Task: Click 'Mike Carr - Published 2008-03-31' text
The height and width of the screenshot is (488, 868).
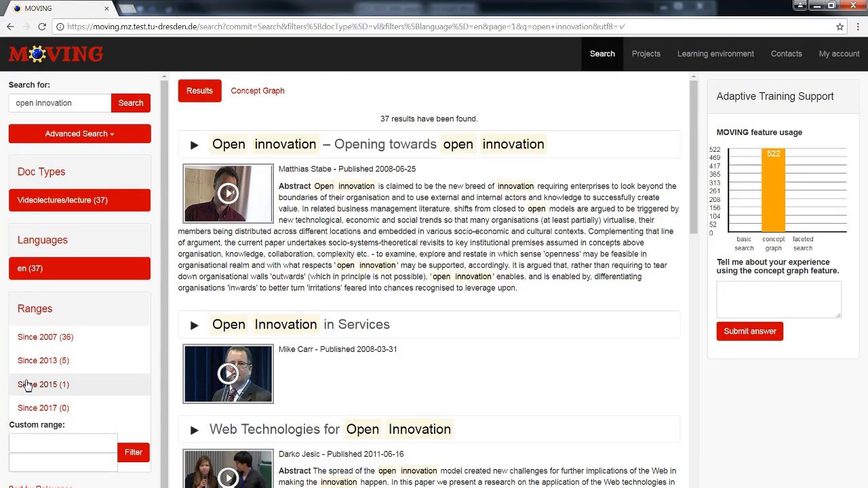Action: pos(338,349)
